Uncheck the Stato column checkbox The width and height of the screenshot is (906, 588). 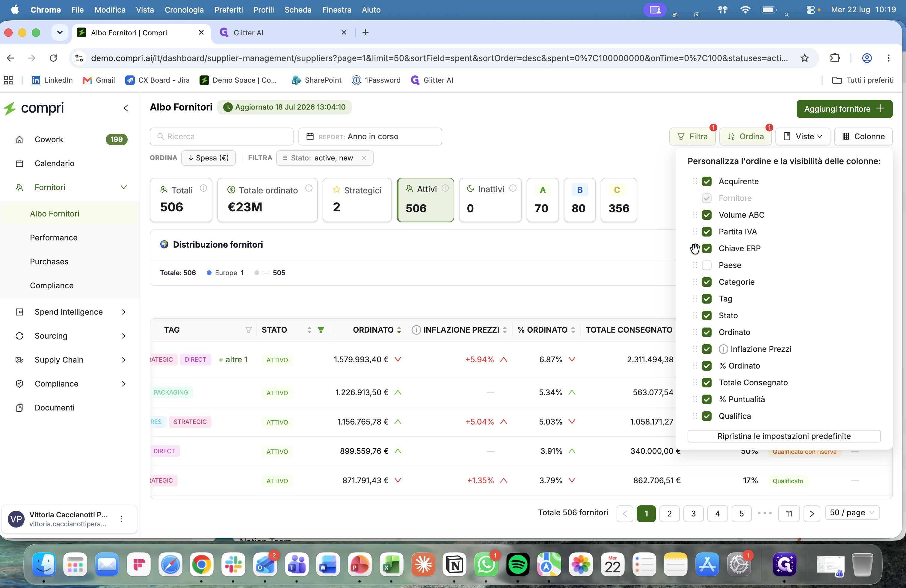click(706, 315)
